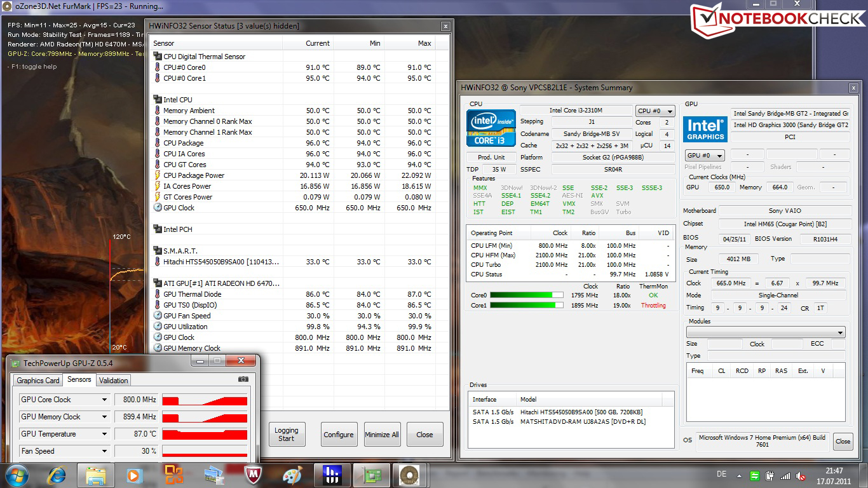Switch to GPU-Z taskbar button
Viewport: 868px width, 488px height.
pyautogui.click(x=372, y=475)
